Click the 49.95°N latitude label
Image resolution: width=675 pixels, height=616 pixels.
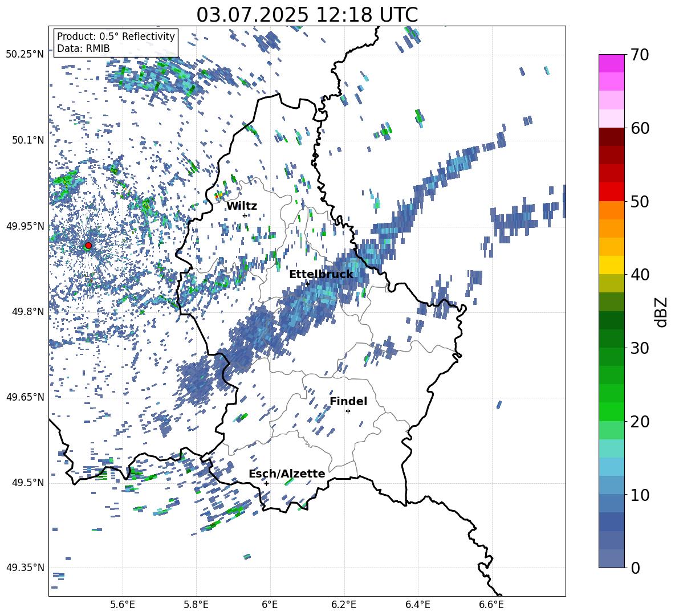pos(25,226)
